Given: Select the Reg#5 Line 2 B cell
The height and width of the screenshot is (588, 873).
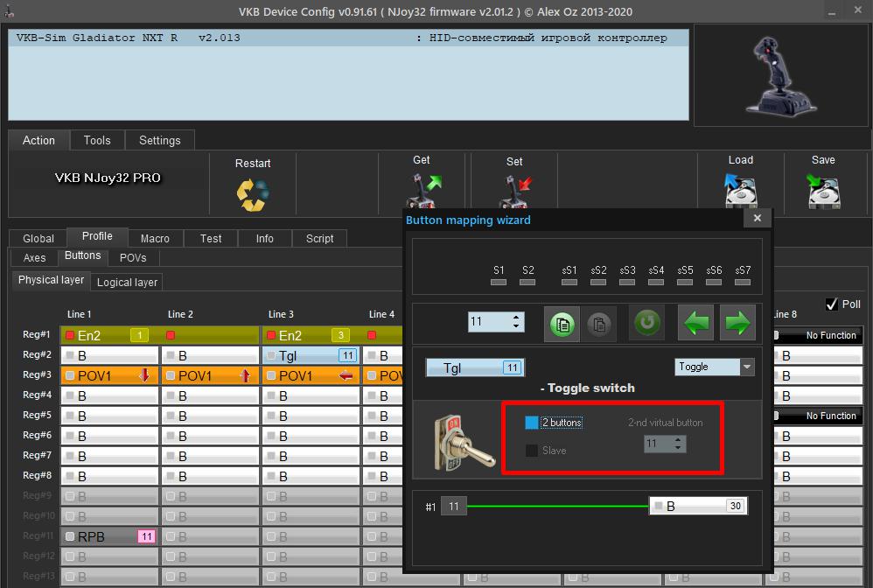Looking at the screenshot, I should (x=211, y=416).
